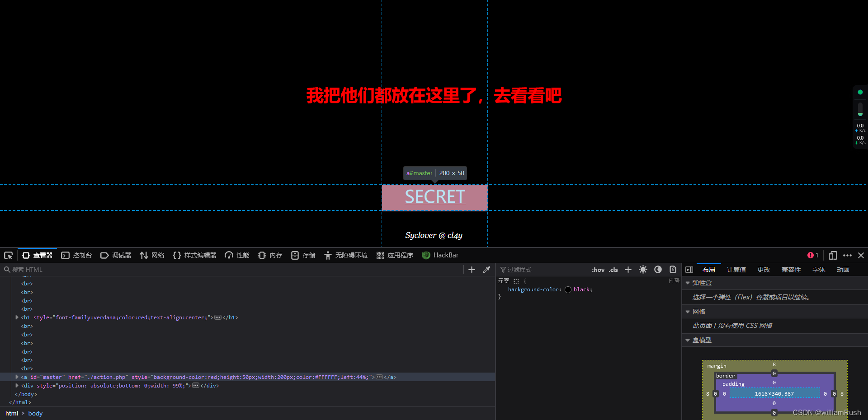868x420 pixels.
Task: Collapse the 盒模型 Box Model section
Action: 688,340
